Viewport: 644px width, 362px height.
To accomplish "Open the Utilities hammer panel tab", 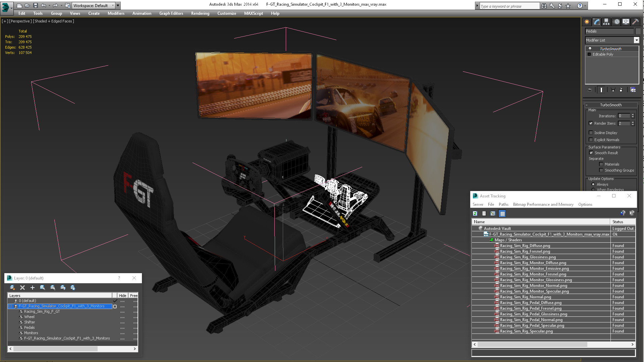I will [x=635, y=22].
